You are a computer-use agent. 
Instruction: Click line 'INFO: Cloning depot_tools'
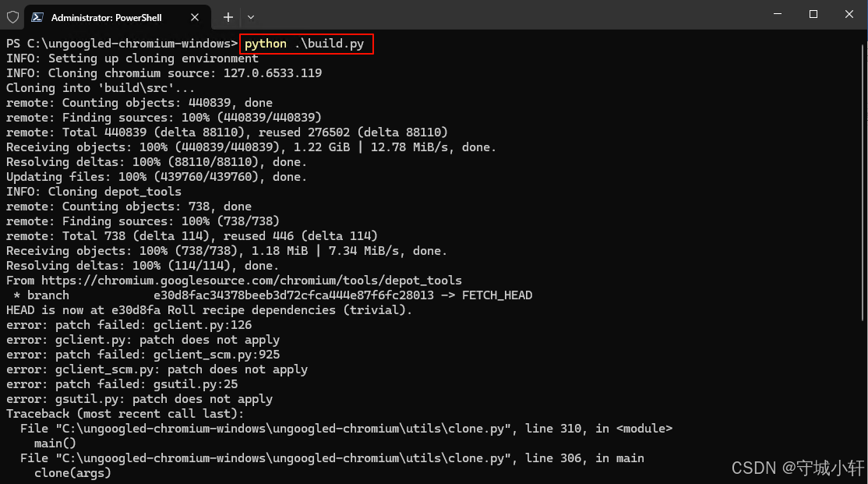pos(94,192)
